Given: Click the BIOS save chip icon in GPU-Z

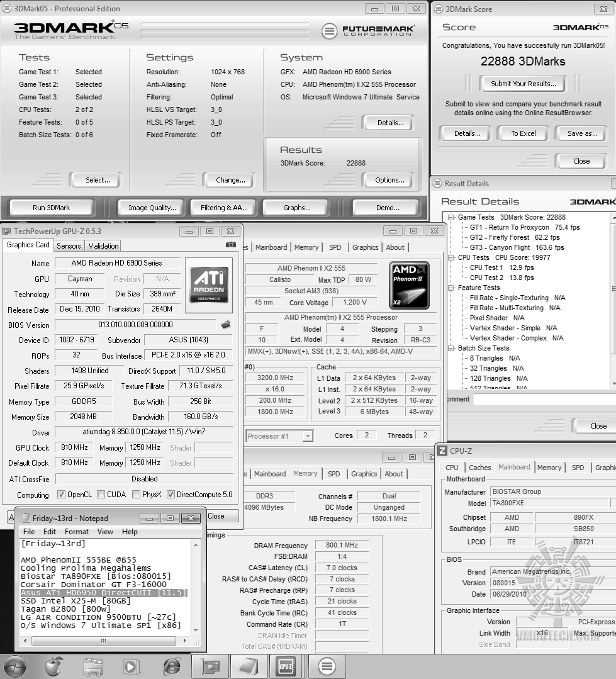Looking at the screenshot, I should coord(225,324).
